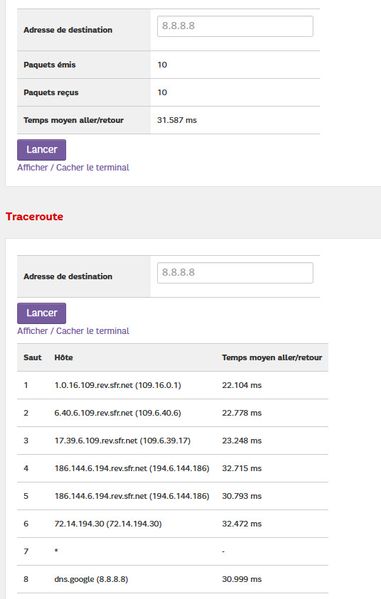Select hop 5 host 186.144.6.194.rev.sfr.net

pos(132,496)
